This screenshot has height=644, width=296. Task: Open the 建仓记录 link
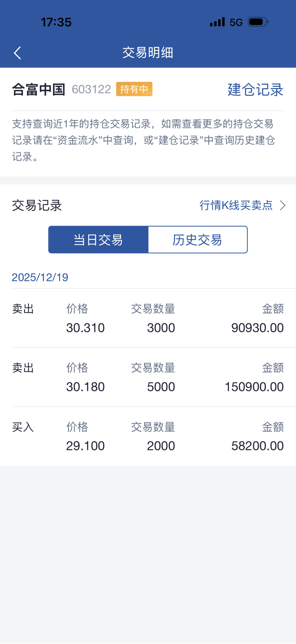point(255,90)
